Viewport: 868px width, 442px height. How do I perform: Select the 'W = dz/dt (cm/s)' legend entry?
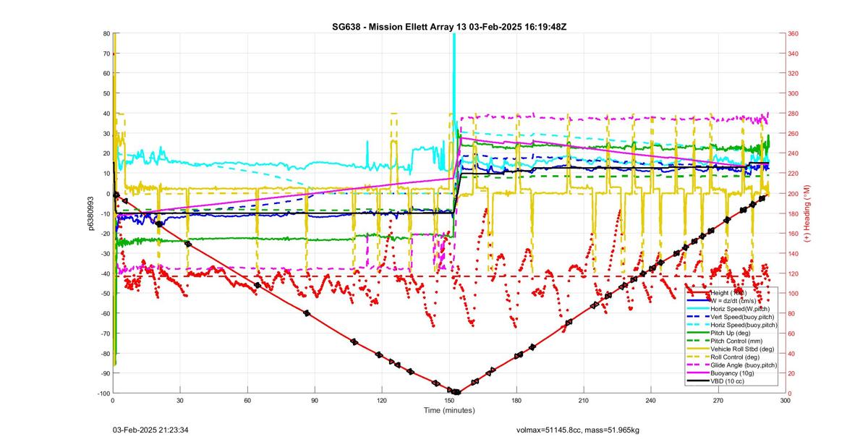click(x=731, y=300)
